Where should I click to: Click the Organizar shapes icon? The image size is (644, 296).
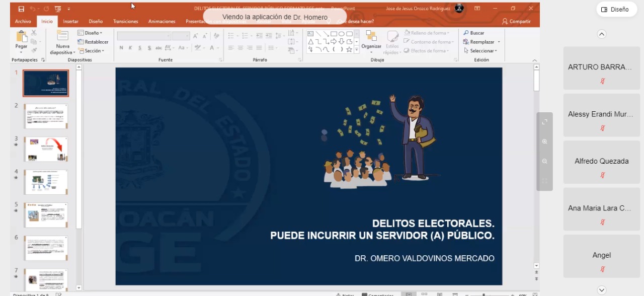point(371,36)
